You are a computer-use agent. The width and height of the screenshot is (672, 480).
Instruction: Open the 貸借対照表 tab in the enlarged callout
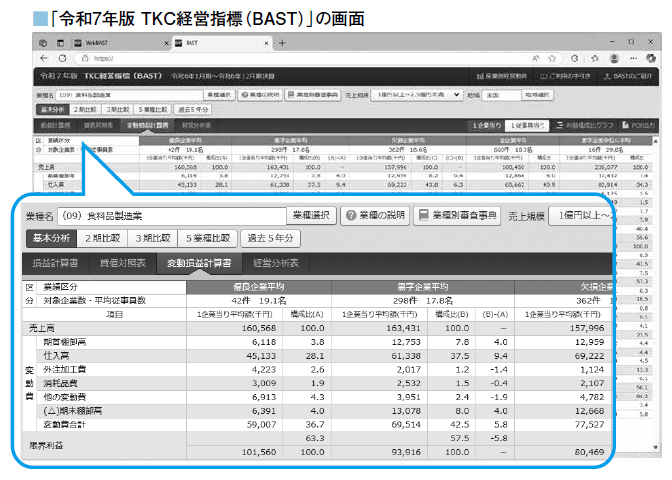(123, 263)
